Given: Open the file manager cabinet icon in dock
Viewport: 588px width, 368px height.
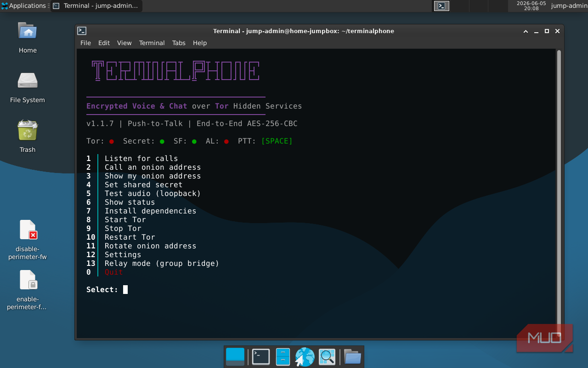Looking at the screenshot, I should tap(283, 356).
